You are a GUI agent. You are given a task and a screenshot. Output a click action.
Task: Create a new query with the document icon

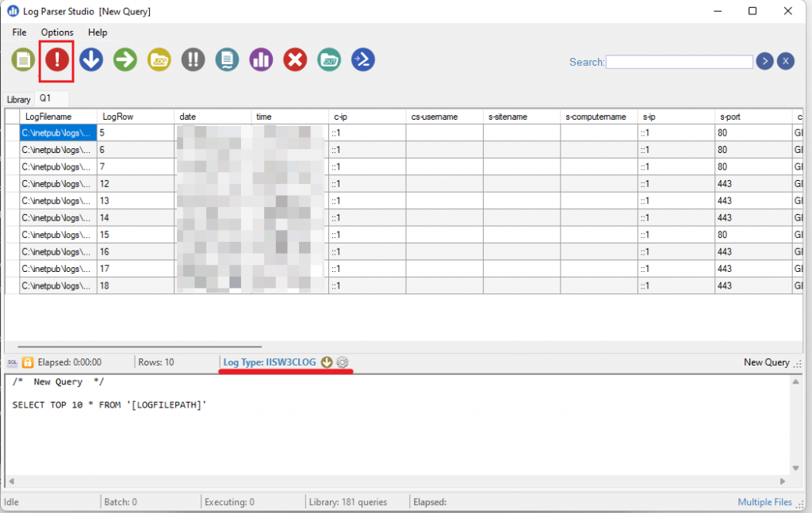point(23,60)
